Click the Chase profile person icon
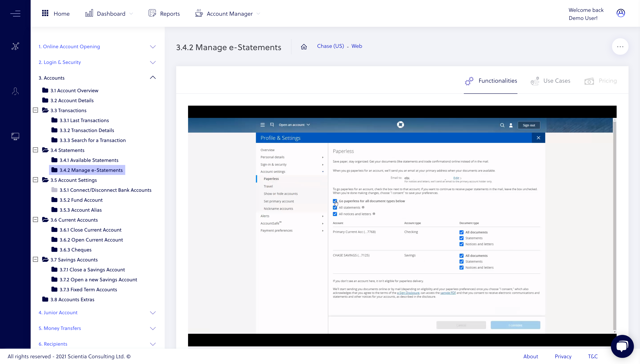The width and height of the screenshot is (640, 364). (x=511, y=125)
